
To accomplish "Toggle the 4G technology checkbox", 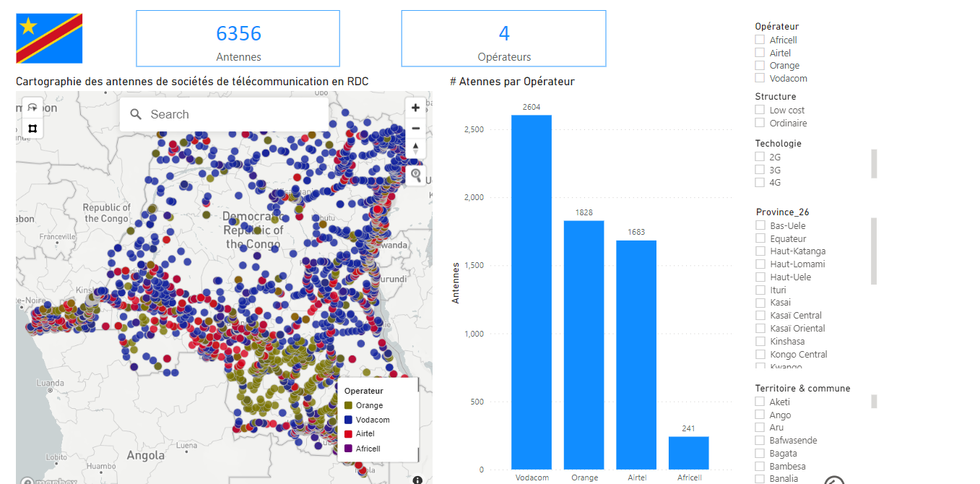I will click(760, 183).
